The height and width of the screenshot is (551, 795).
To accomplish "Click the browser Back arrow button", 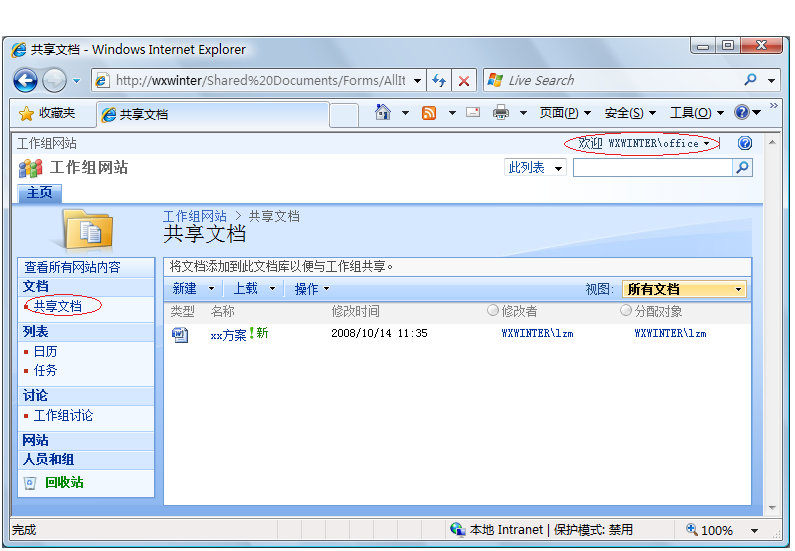I will point(25,80).
